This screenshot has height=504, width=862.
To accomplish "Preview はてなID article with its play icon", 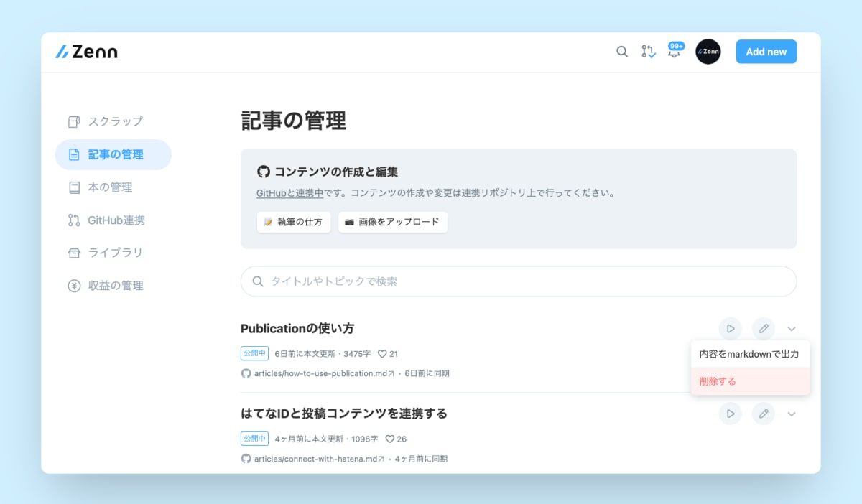I will coord(731,414).
